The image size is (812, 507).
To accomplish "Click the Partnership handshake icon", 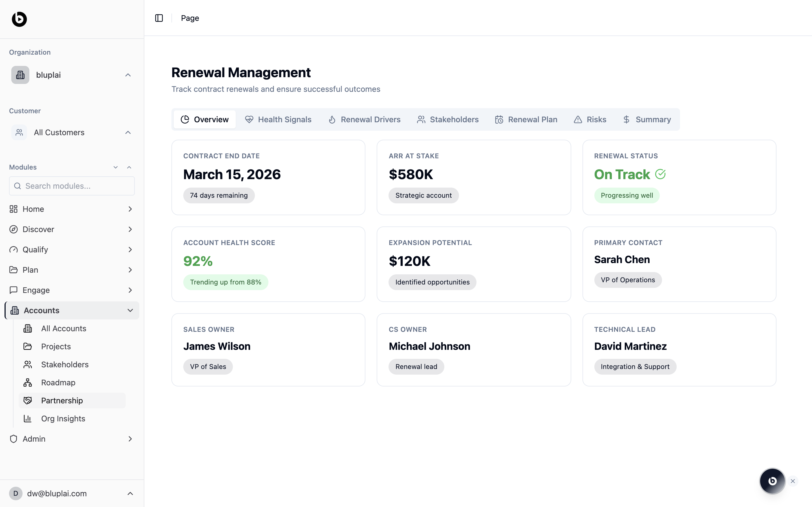I will pos(28,400).
